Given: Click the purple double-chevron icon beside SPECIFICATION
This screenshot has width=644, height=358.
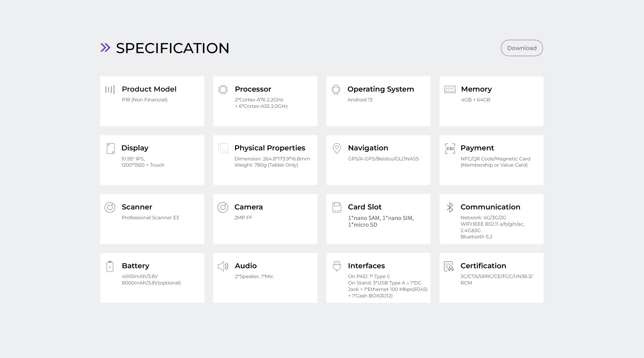Looking at the screenshot, I should [105, 48].
